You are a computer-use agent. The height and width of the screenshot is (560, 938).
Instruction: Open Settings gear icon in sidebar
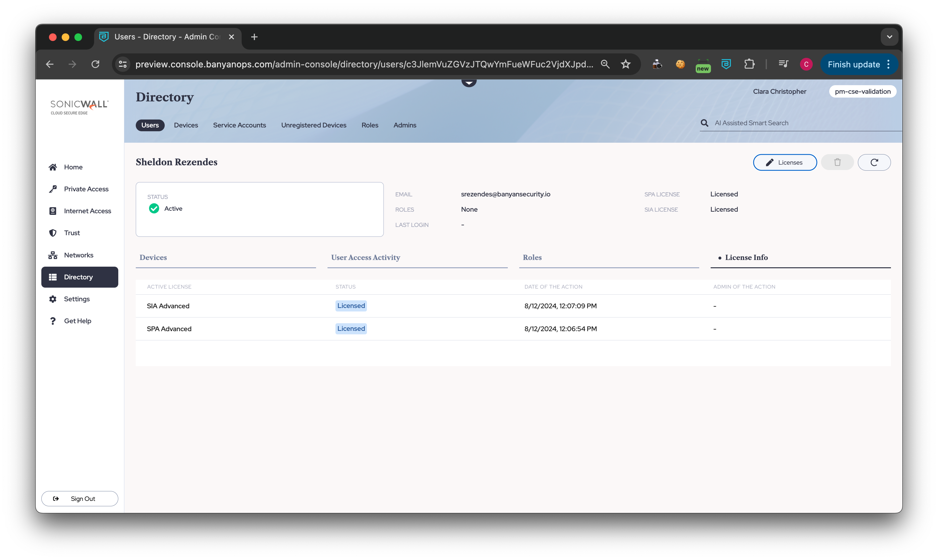pyautogui.click(x=53, y=299)
